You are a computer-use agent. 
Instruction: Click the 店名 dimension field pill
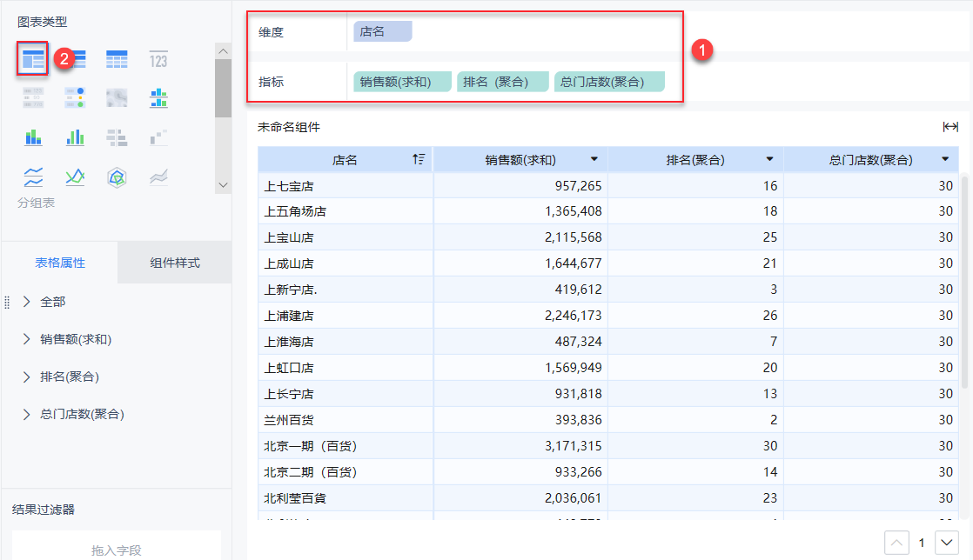coord(382,31)
